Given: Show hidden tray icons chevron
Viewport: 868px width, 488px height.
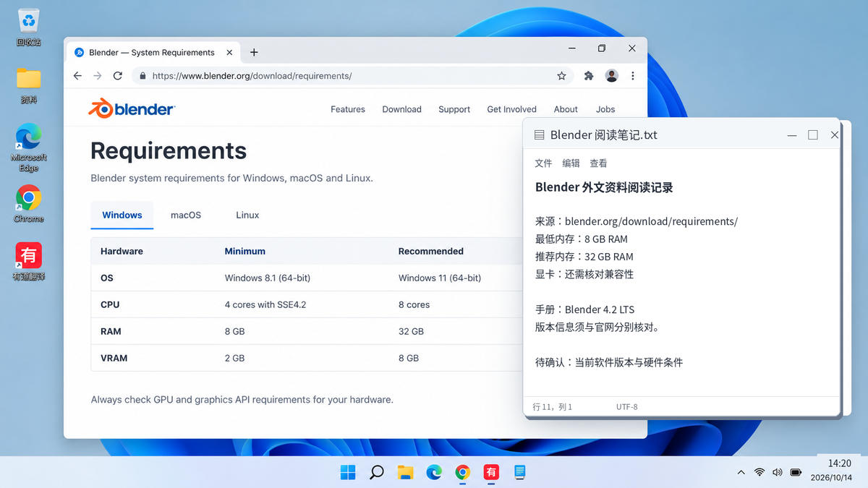Looking at the screenshot, I should [x=741, y=472].
